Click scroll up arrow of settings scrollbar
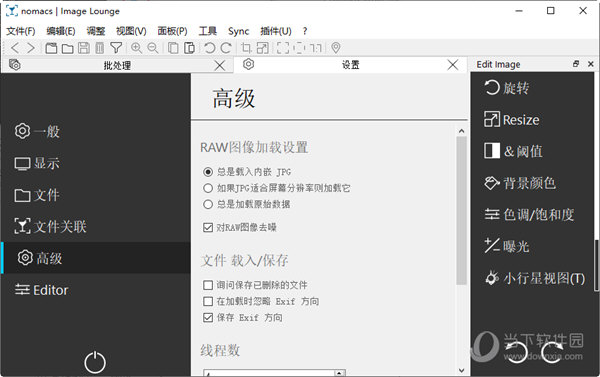The height and width of the screenshot is (377, 600). (x=461, y=131)
